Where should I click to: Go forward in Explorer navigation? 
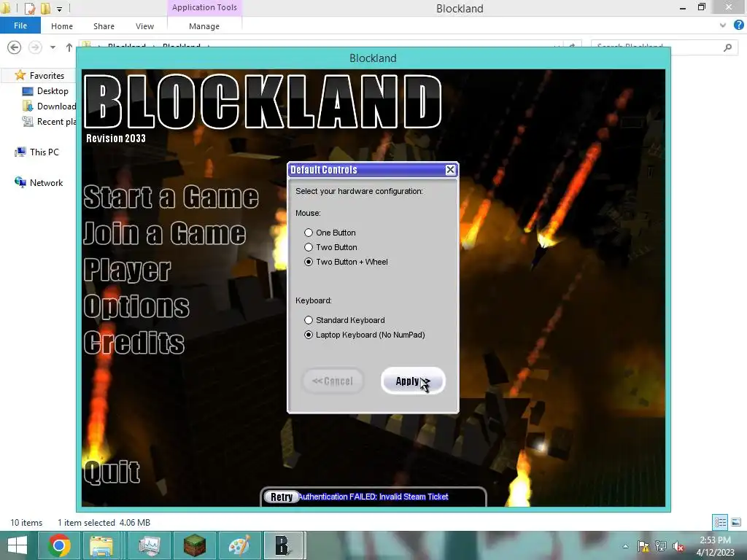pos(35,47)
